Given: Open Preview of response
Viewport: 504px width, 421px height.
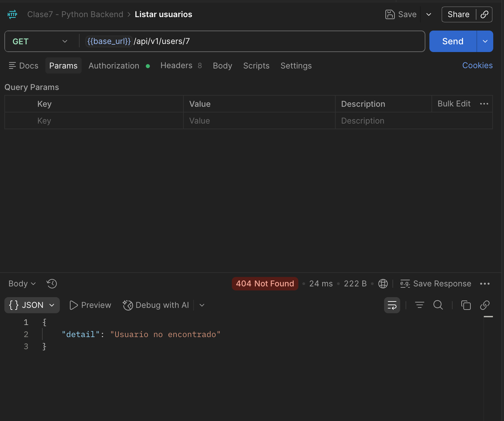Looking at the screenshot, I should tap(90, 305).
